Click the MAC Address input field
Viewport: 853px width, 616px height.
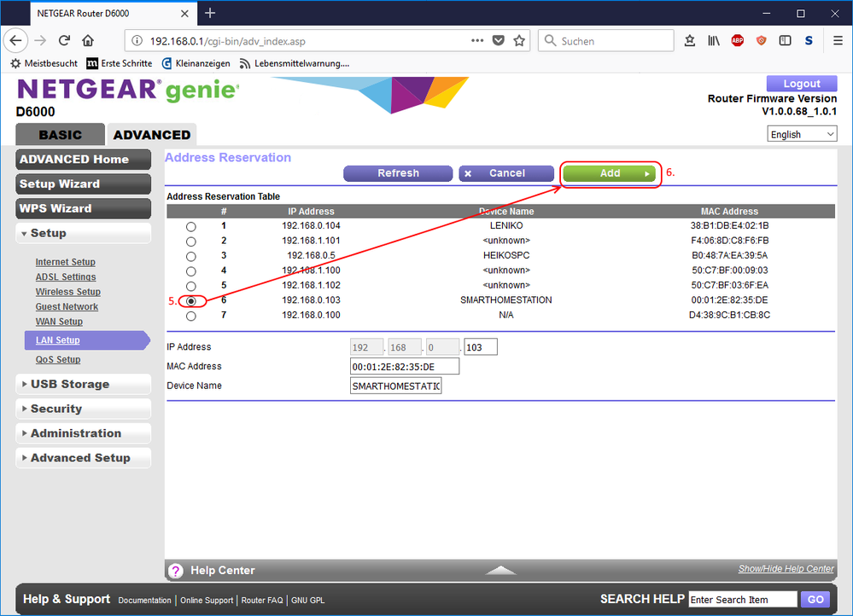point(405,367)
